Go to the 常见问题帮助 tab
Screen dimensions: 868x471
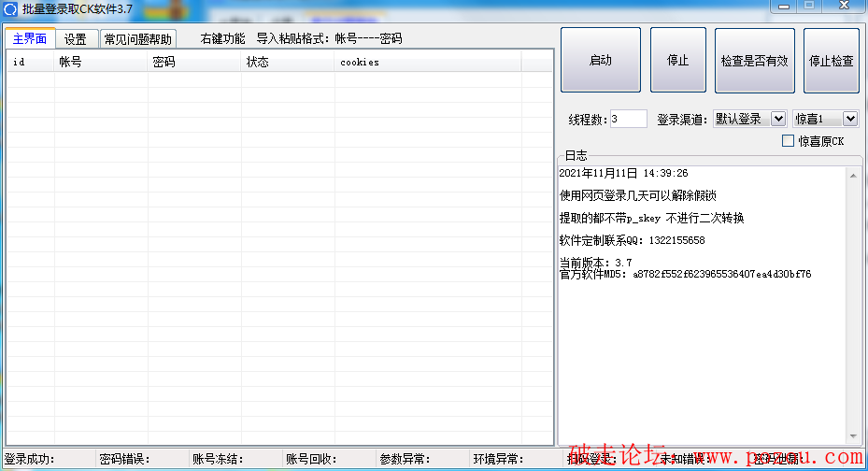pos(137,39)
